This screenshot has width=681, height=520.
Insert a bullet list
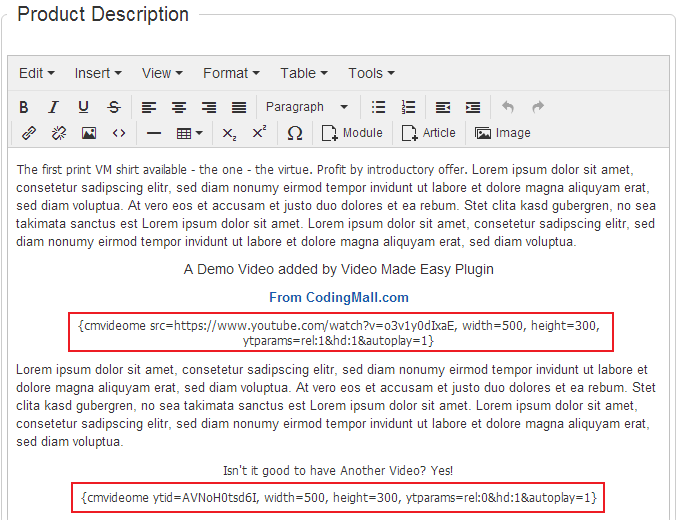(378, 107)
